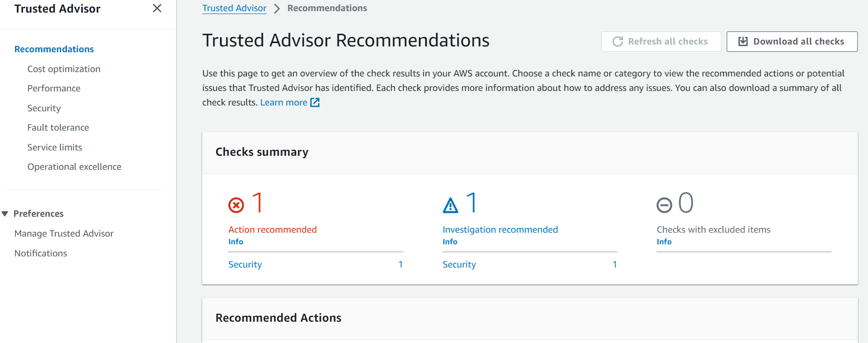The image size is (868, 343).
Task: Click the Action recommended label
Action: (x=272, y=230)
